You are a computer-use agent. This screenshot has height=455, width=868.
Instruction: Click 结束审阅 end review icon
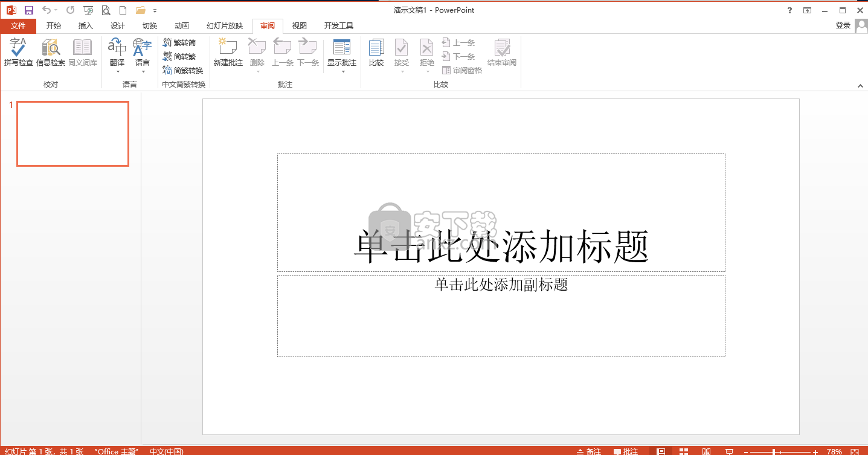(x=502, y=53)
